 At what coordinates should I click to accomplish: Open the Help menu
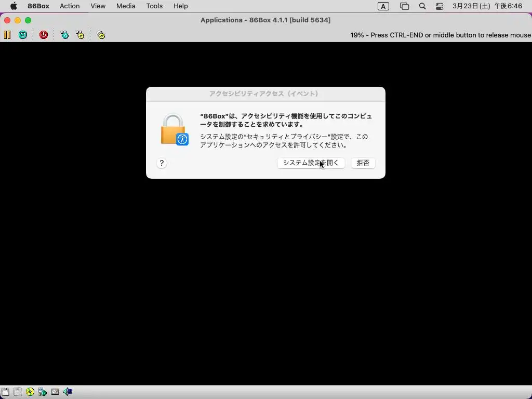(180, 6)
